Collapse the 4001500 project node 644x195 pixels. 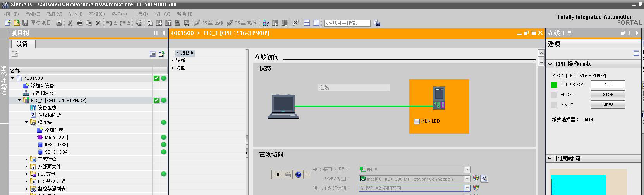(x=12, y=78)
